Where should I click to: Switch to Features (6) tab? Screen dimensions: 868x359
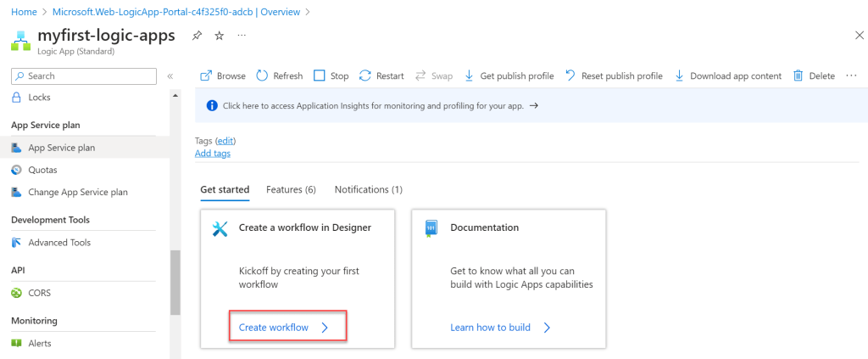[x=292, y=189]
